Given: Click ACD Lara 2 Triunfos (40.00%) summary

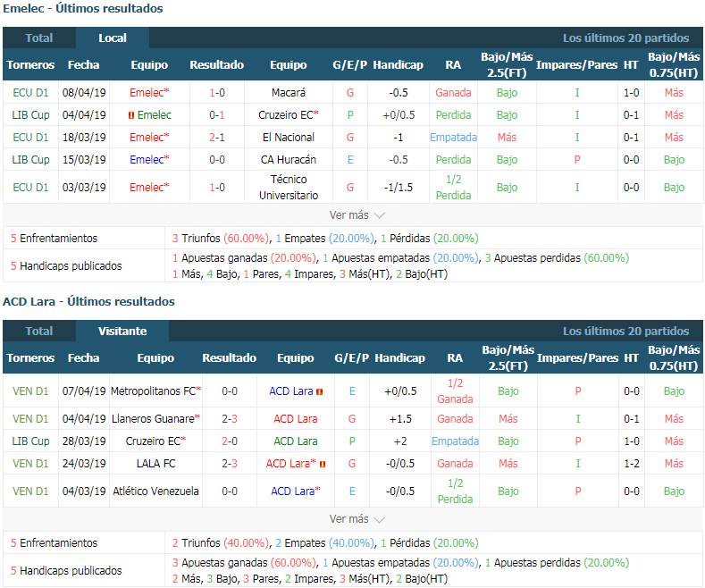Looking at the screenshot, I should click(x=221, y=543).
